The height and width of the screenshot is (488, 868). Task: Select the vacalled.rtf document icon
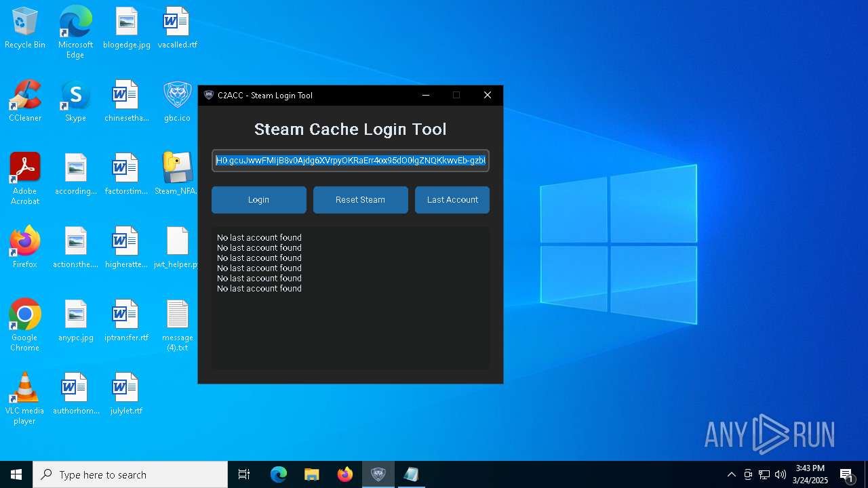point(177,28)
